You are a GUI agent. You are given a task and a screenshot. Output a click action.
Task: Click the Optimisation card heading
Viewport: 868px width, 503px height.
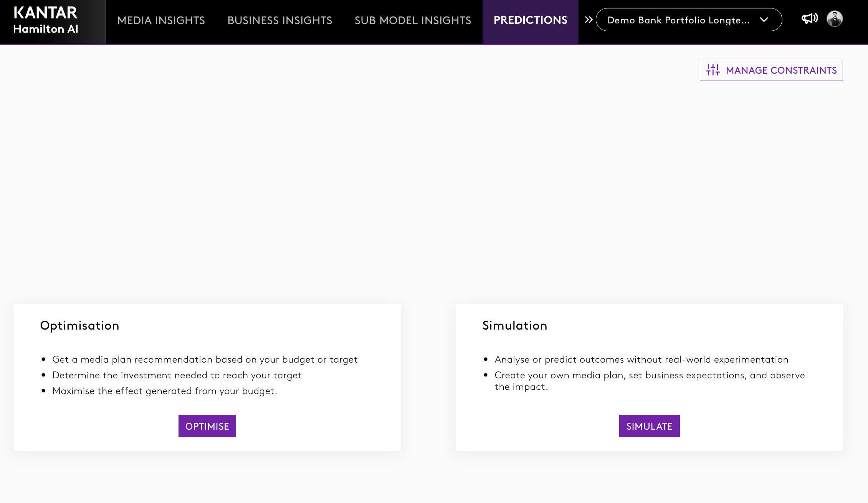click(x=79, y=325)
